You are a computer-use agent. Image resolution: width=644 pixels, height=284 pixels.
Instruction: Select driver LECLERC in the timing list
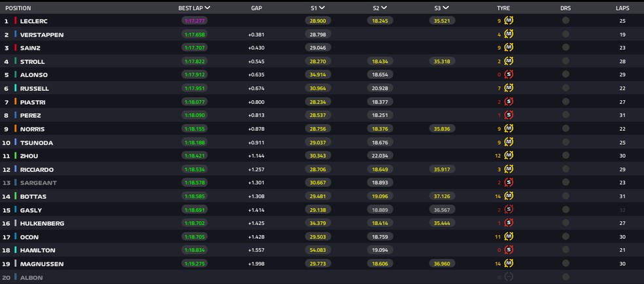pos(33,21)
